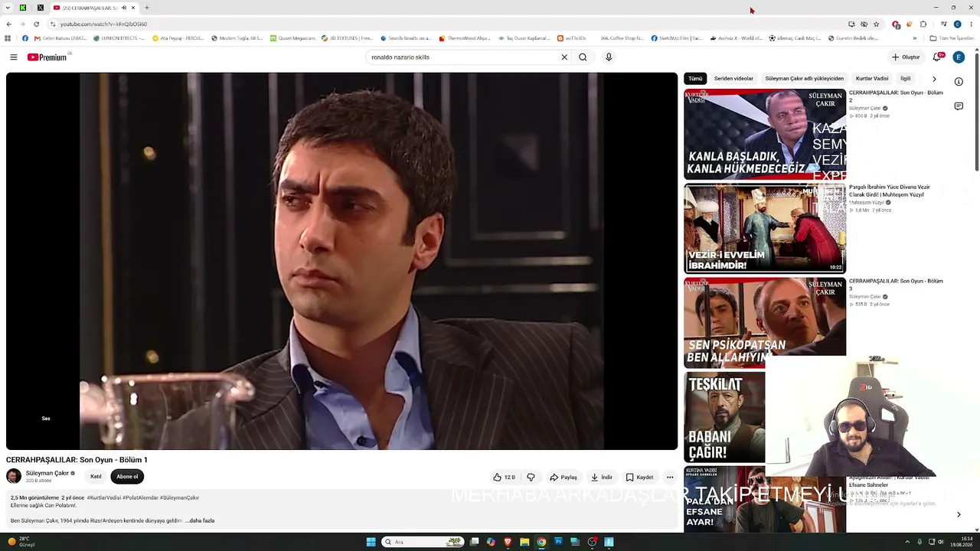Viewport: 980px width, 551px height.
Task: Bookmark this page with star
Action: [877, 24]
